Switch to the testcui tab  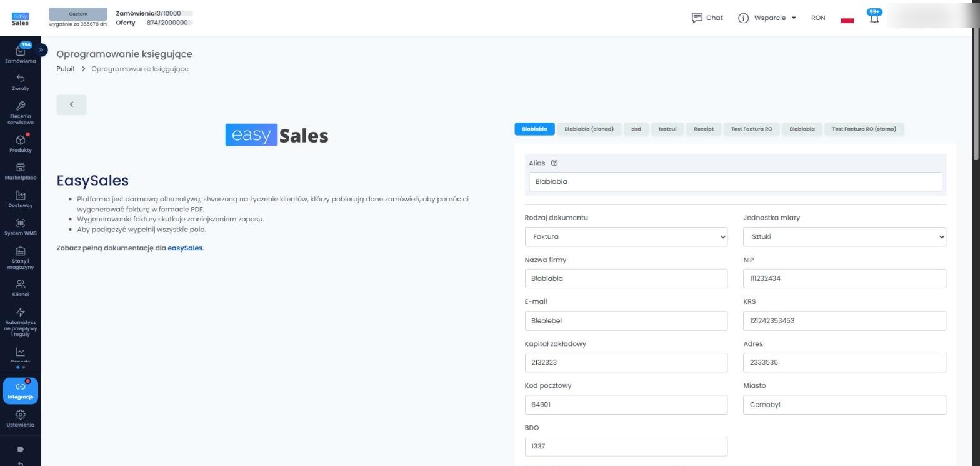[x=667, y=129]
